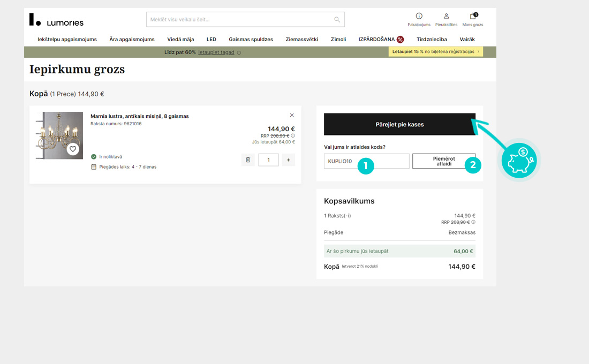Open Mans grozs cart icon
The image size is (589, 364).
(473, 17)
